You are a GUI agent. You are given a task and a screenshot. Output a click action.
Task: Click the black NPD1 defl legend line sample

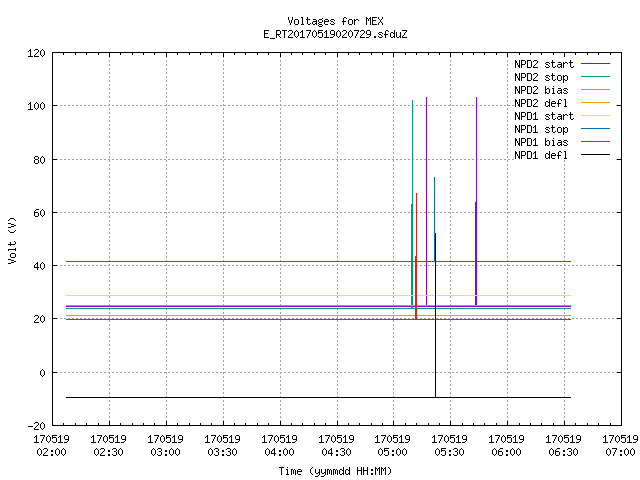tap(595, 155)
